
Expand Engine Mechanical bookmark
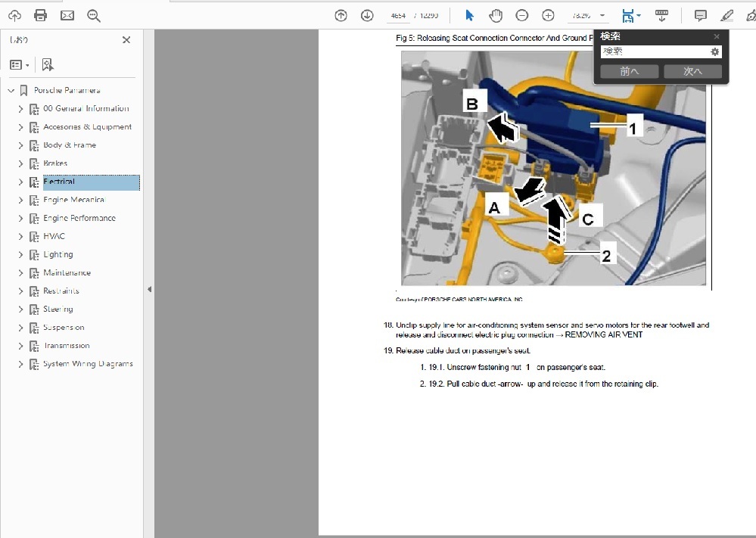pyautogui.click(x=20, y=200)
